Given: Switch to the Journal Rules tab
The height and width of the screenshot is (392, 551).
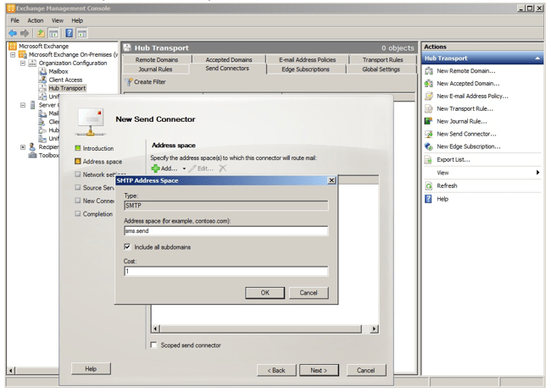Looking at the screenshot, I should tap(155, 69).
